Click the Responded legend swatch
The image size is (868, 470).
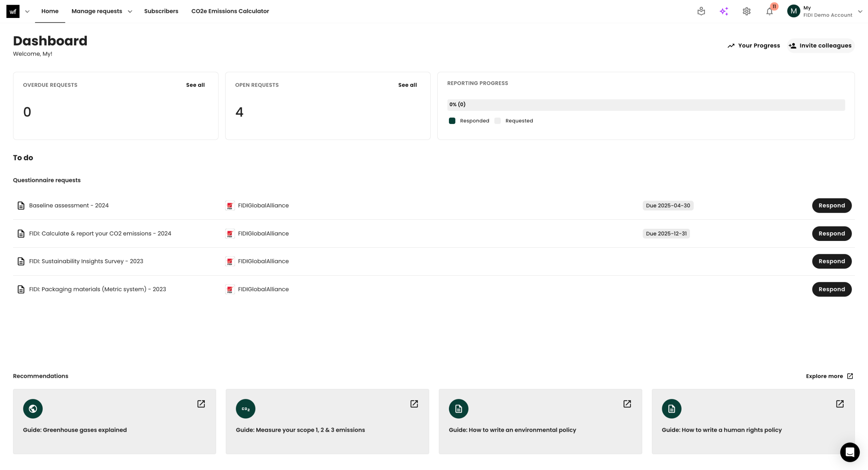452,121
